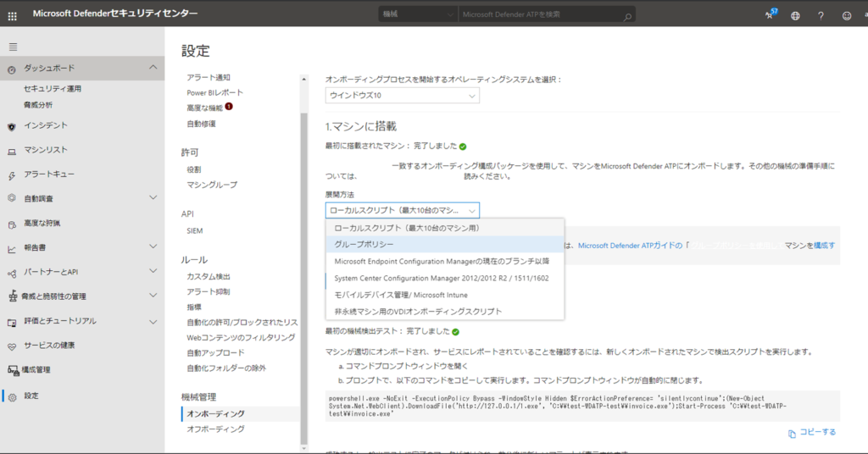Click the 自動調査 icon in sidebar
This screenshot has height=454, width=868.
(x=12, y=198)
